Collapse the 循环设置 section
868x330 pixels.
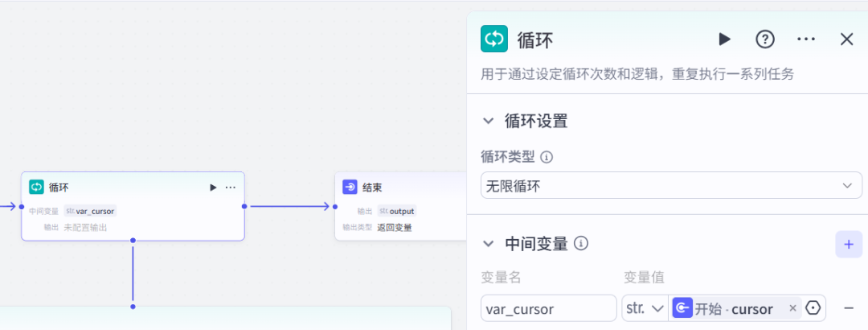point(489,121)
